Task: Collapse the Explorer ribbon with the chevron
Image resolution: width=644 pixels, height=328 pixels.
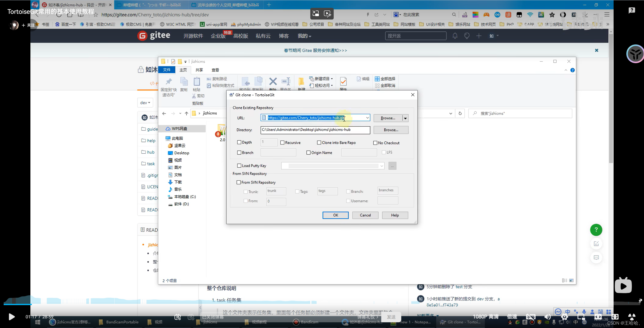Action: 566,70
